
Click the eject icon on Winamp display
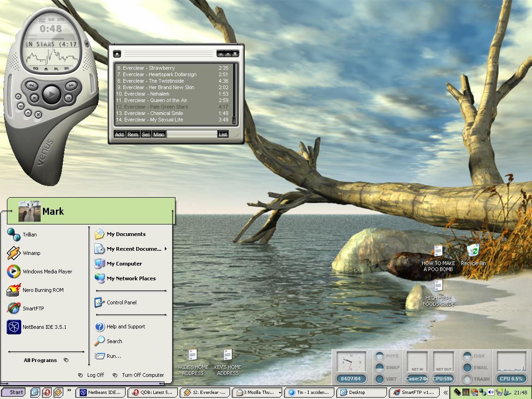[x=46, y=68]
